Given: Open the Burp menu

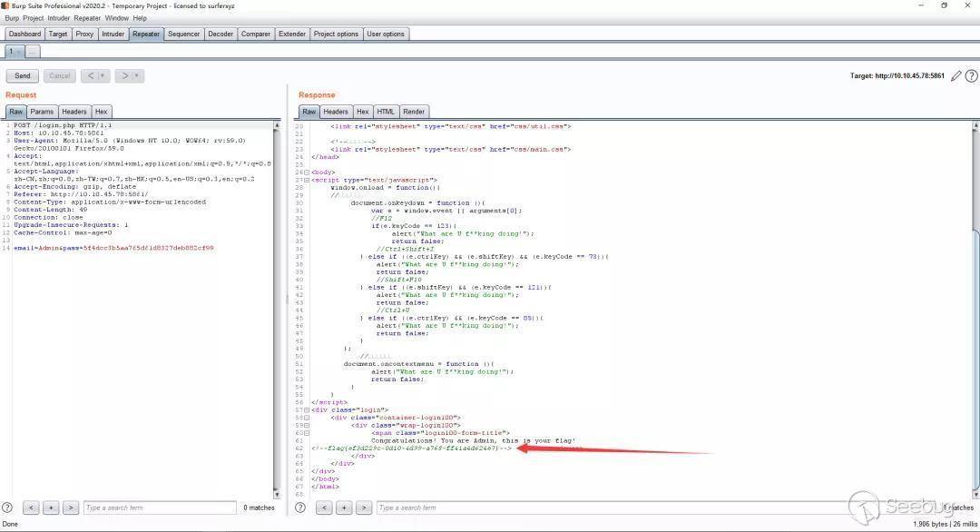Looking at the screenshot, I should click(x=12, y=18).
